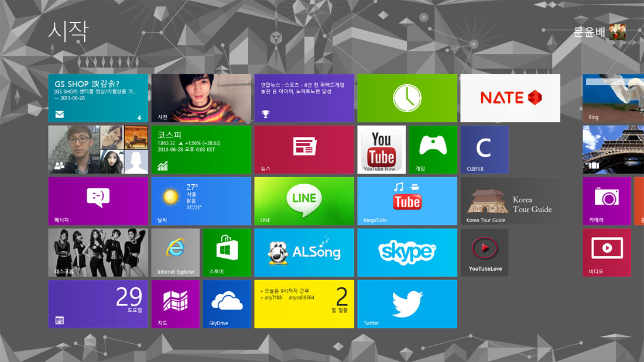Viewport: 644px width, 362px height.
Task: Open the 메시지 messaging tile
Action: (98, 201)
